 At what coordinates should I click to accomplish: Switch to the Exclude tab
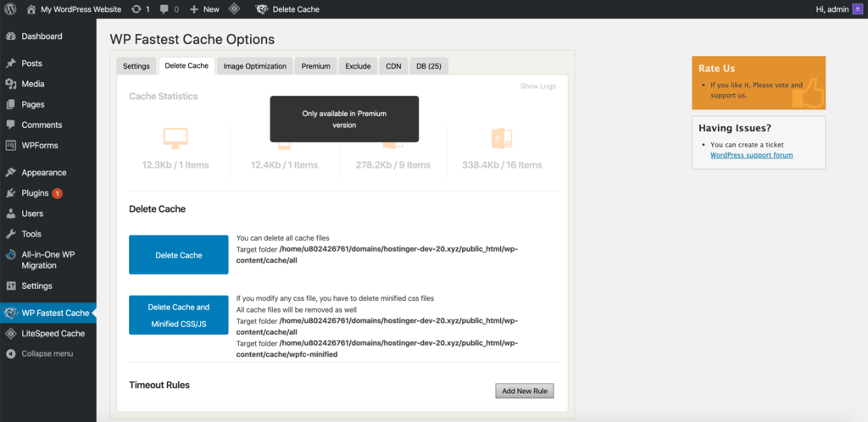(x=358, y=66)
